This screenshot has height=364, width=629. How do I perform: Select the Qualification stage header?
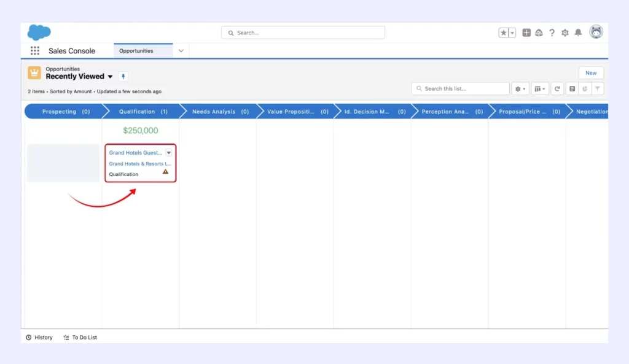pos(143,112)
